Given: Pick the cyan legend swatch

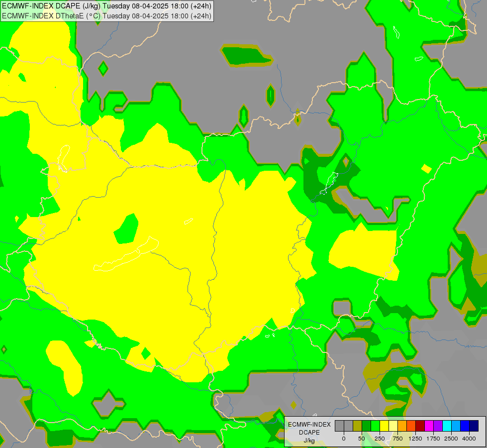Looking at the screenshot, I should [x=447, y=426].
